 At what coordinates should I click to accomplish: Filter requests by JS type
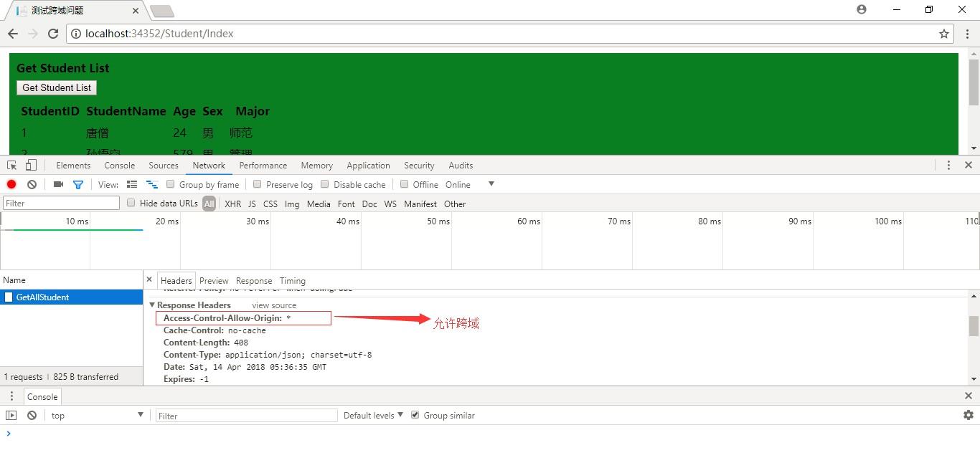[252, 204]
